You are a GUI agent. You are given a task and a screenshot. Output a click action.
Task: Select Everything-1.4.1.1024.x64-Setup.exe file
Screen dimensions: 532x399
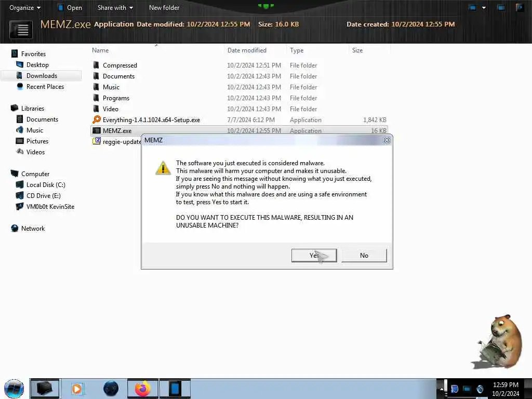151,120
